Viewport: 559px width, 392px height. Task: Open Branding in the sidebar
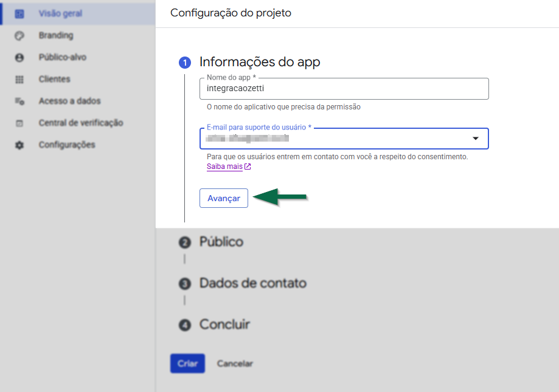pos(55,35)
